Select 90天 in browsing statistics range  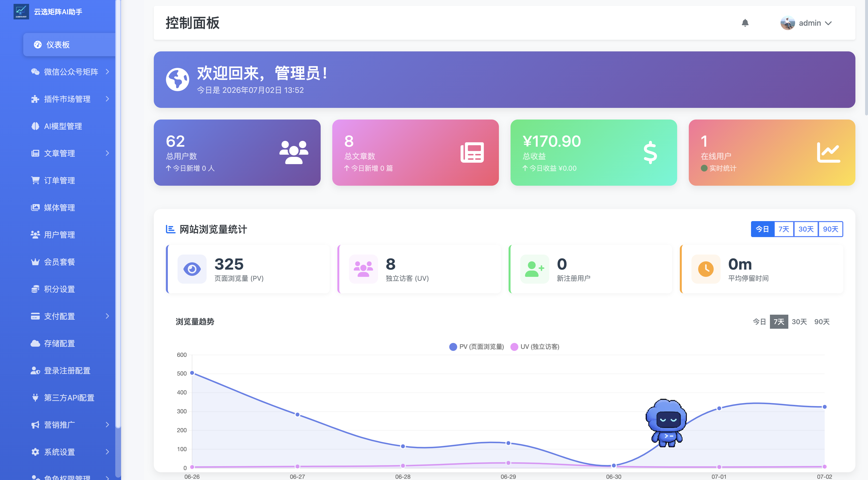tap(830, 229)
